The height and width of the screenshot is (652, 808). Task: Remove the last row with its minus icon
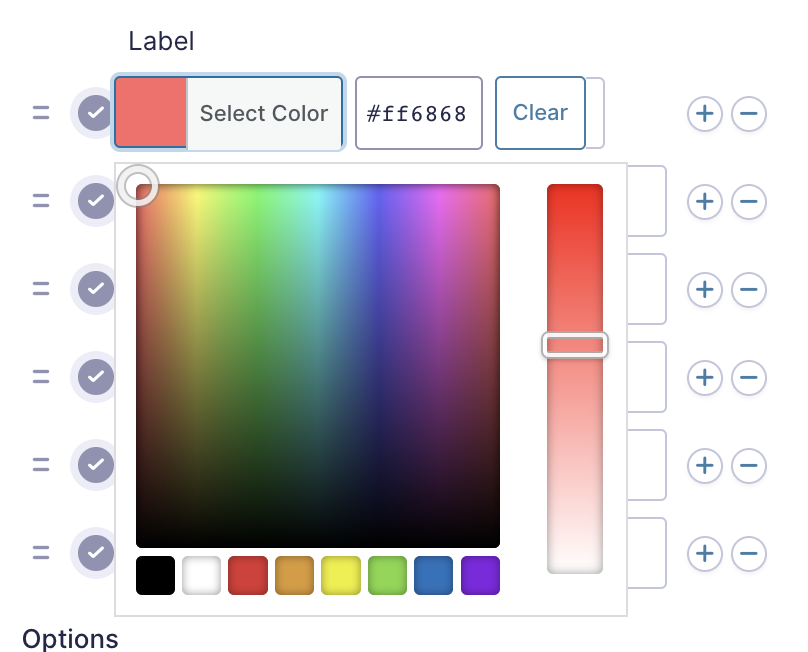[x=749, y=553]
